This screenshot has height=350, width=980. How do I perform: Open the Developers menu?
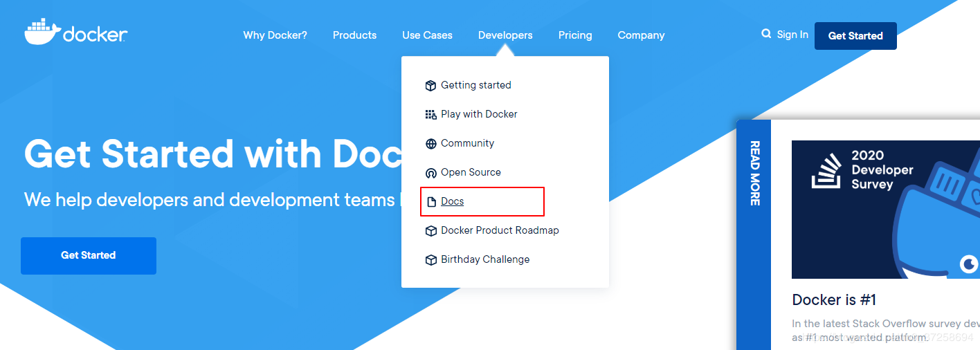pyautogui.click(x=505, y=35)
